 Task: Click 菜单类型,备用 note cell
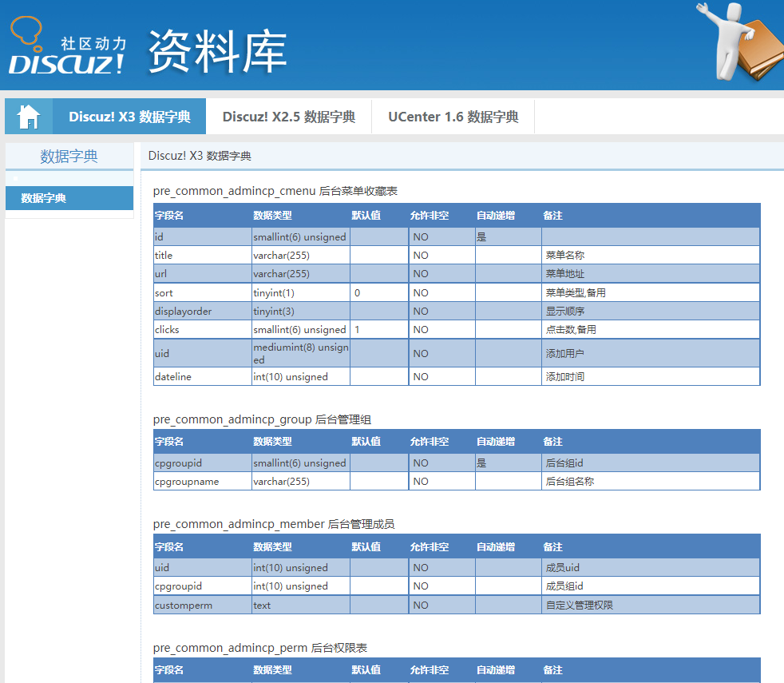(651, 292)
